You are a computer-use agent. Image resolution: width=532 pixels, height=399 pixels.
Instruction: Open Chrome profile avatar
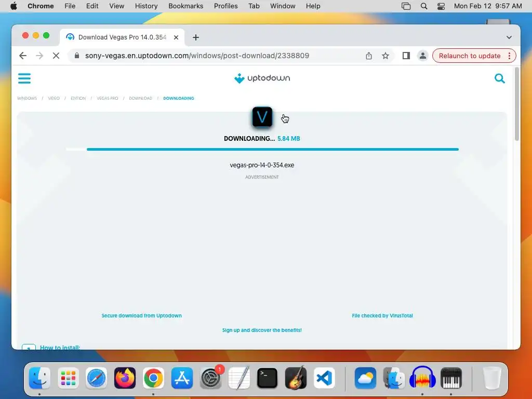click(x=423, y=56)
